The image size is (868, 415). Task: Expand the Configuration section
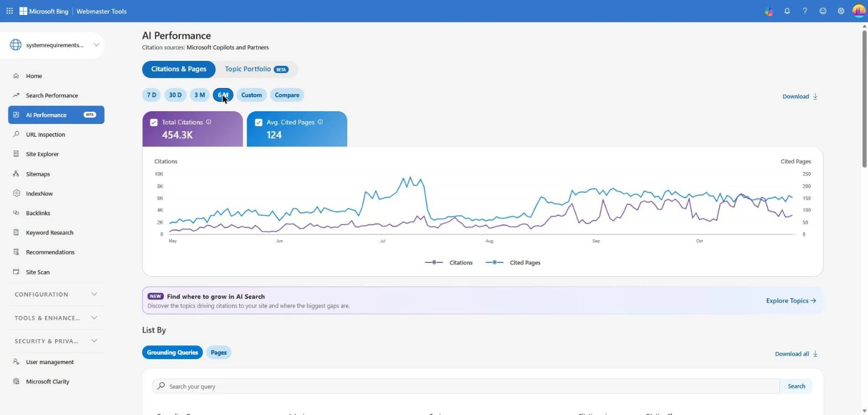pyautogui.click(x=56, y=294)
